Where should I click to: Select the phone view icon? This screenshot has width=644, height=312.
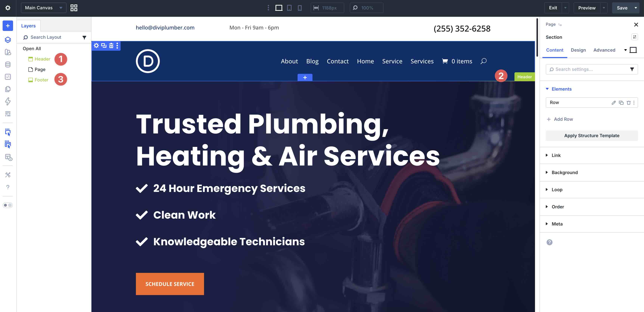click(299, 8)
